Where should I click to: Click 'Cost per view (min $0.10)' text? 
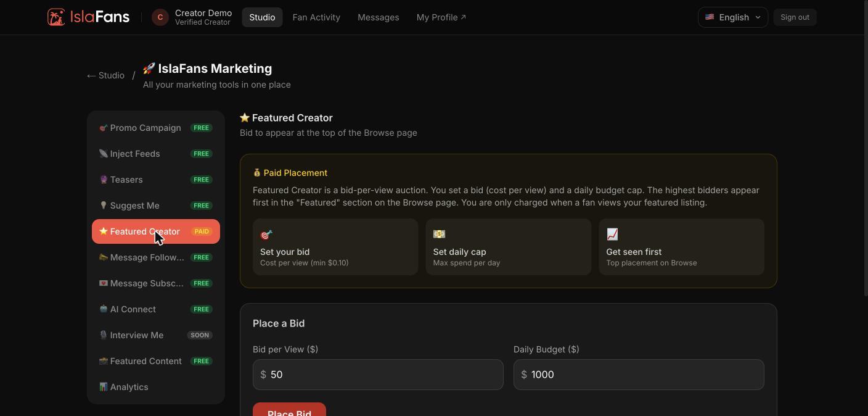(x=304, y=263)
